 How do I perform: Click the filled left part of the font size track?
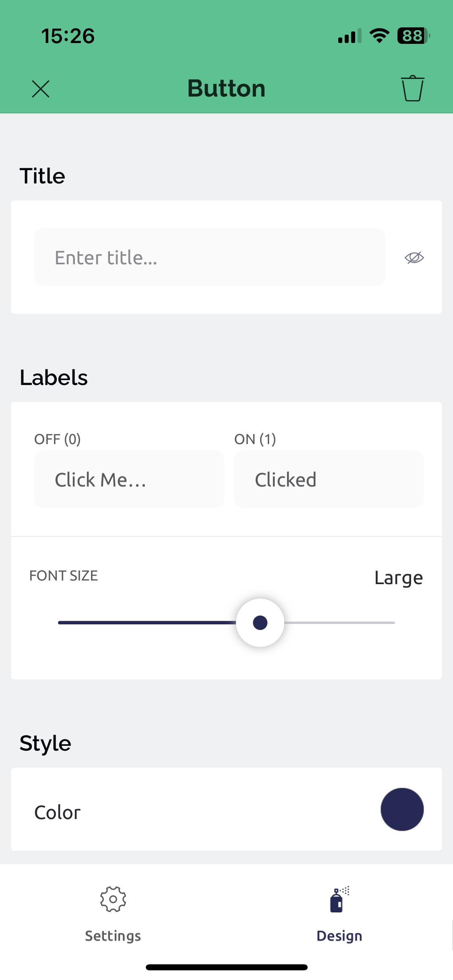pyautogui.click(x=145, y=623)
